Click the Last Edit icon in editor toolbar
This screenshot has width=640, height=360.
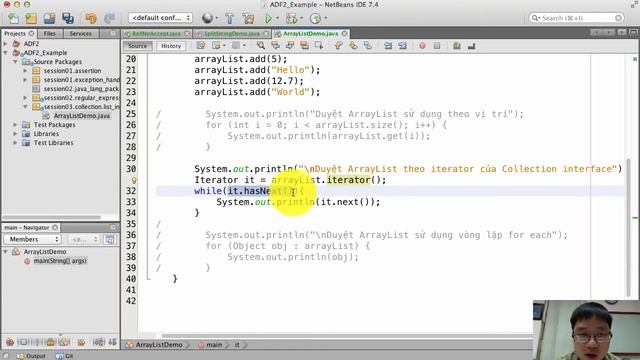pos(200,46)
